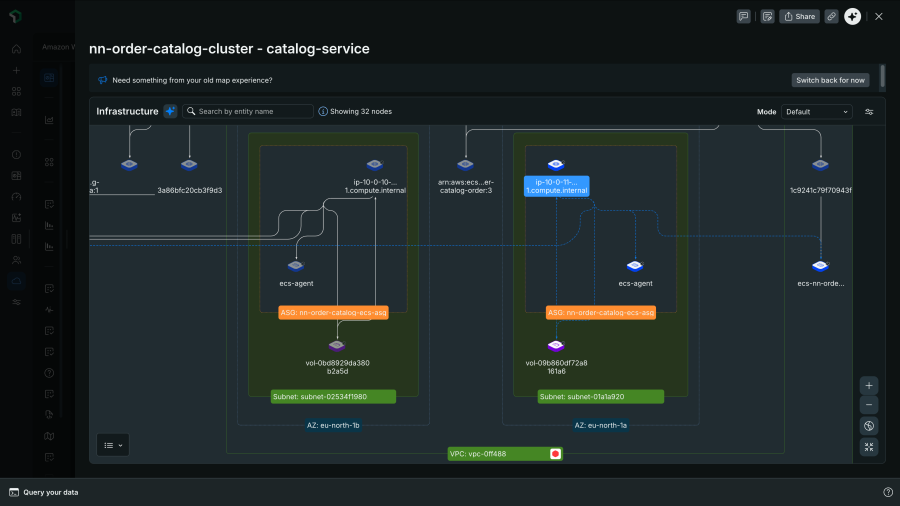Click the highlighted ip-10-0-11 compute.internal node icon
The height and width of the screenshot is (506, 900).
(x=556, y=165)
